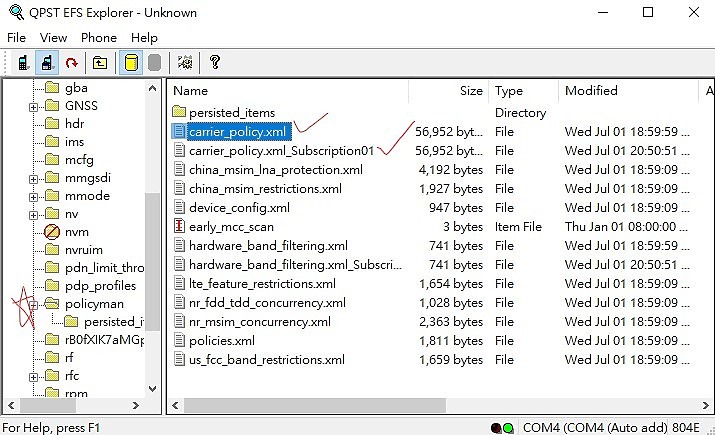Toggle the yellow cylinder toolbar icon
This screenshot has width=715, height=435.
click(x=131, y=62)
